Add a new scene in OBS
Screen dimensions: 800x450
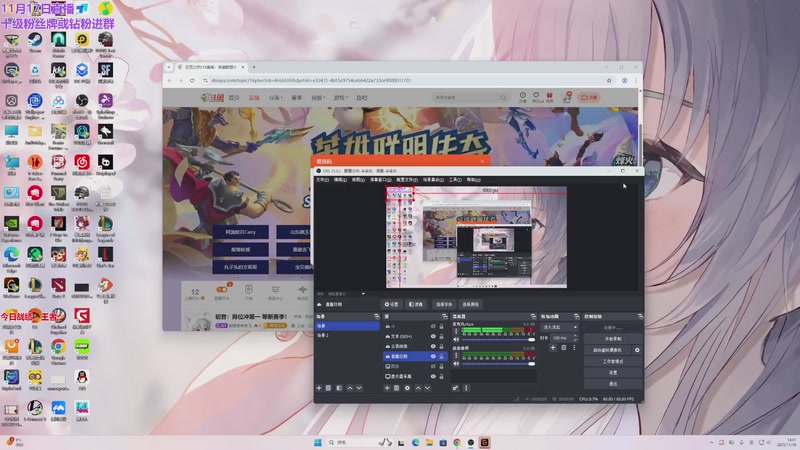[x=319, y=388]
